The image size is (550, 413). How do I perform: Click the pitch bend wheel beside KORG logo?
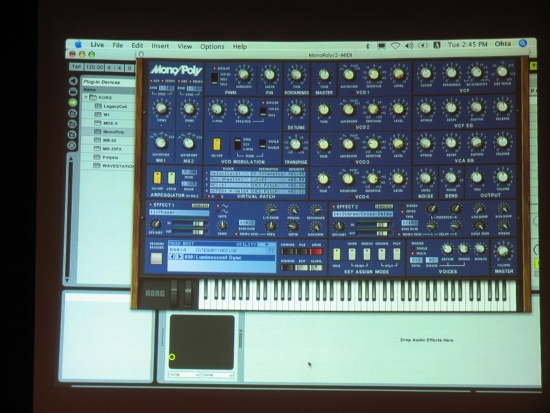click(x=174, y=294)
